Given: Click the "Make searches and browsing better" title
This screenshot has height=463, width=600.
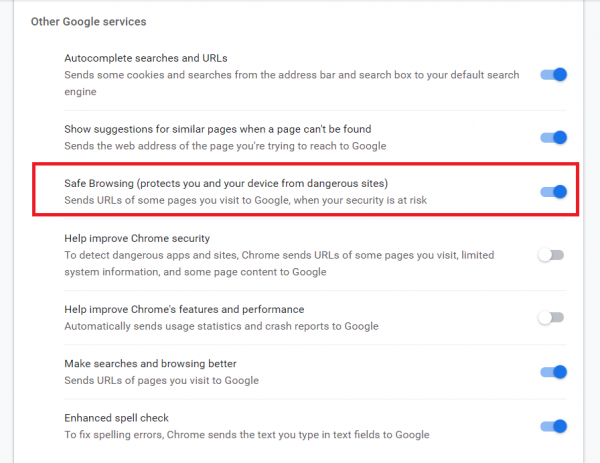Looking at the screenshot, I should click(x=150, y=364).
